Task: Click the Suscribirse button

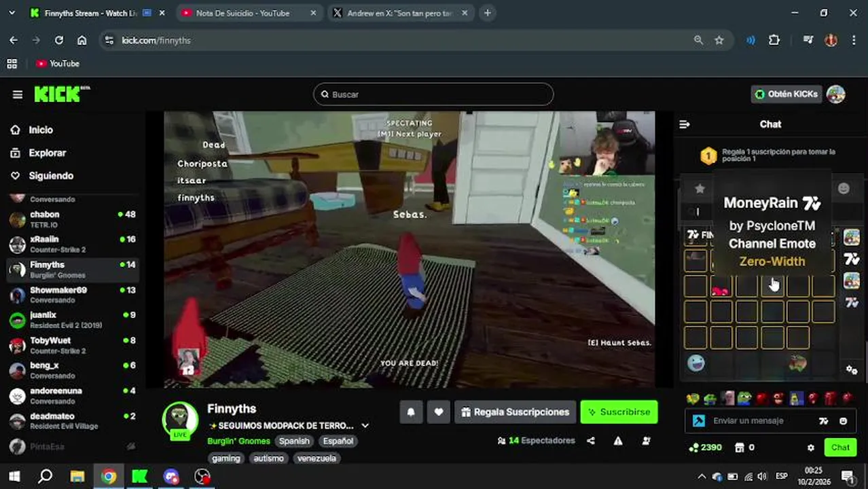Action: click(619, 412)
